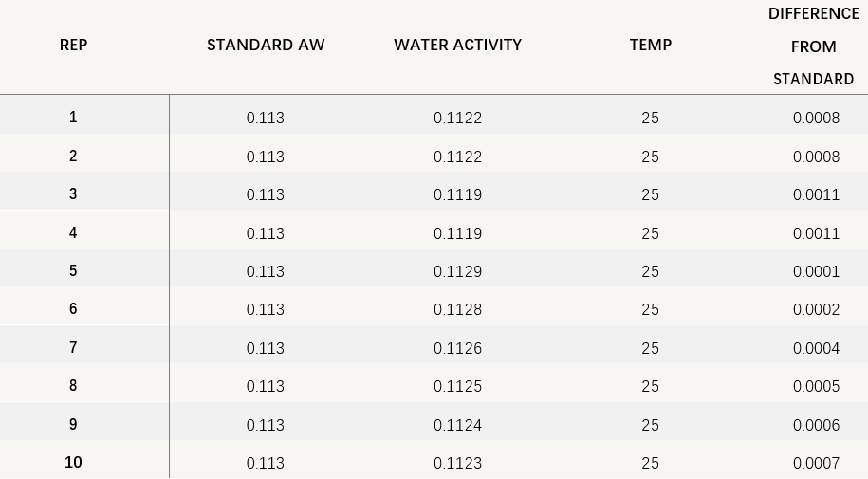
Task: Click the TEMP column header
Action: [x=650, y=45]
